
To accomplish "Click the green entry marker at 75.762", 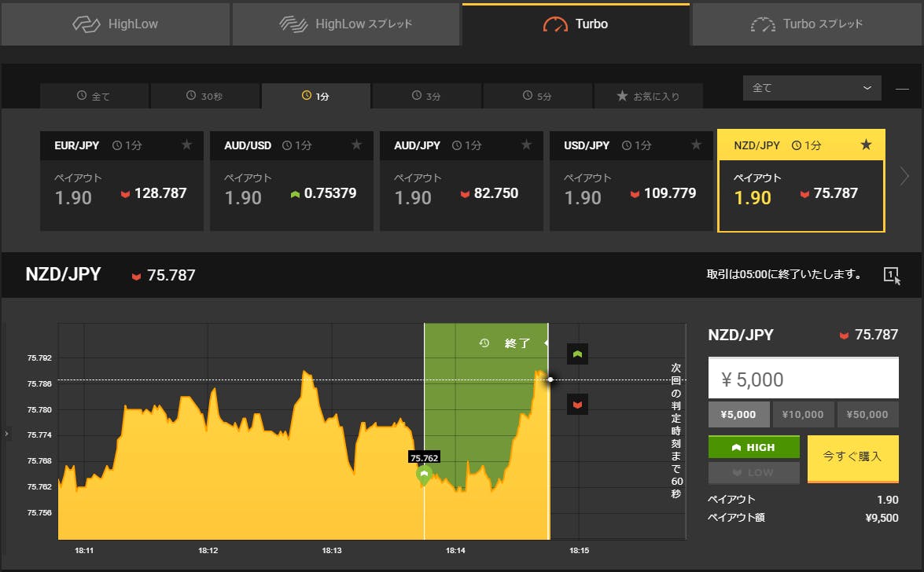I will pyautogui.click(x=424, y=475).
